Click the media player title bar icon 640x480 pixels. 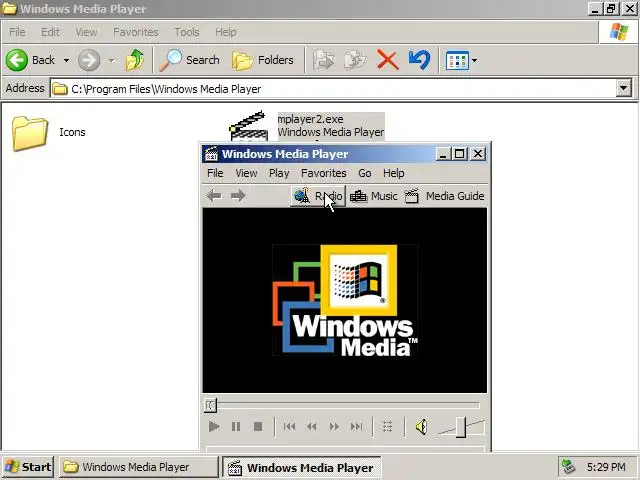[x=211, y=154]
